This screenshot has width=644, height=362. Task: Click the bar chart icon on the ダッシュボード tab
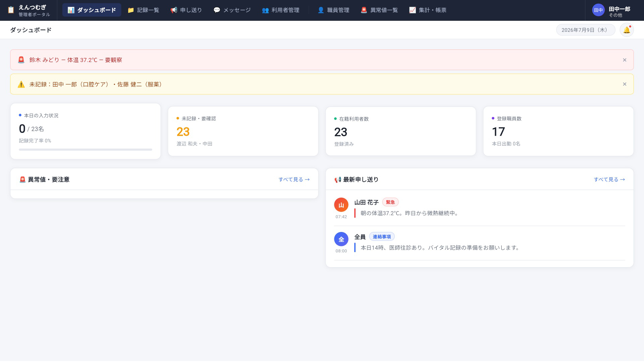(71, 10)
